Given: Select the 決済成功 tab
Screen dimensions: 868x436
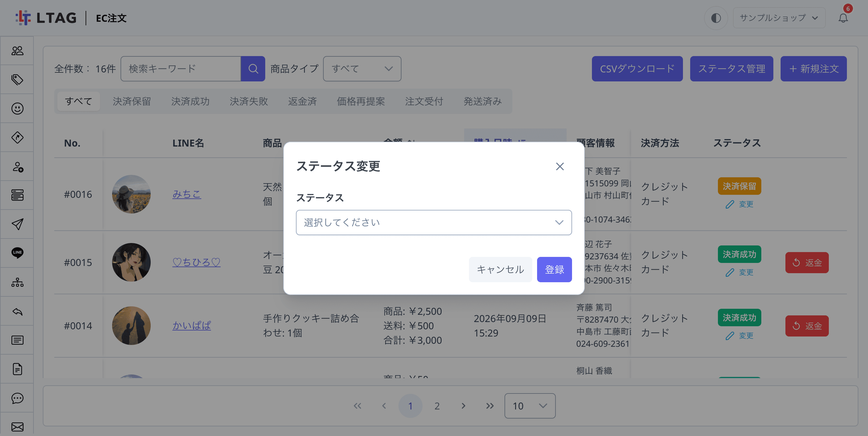Looking at the screenshot, I should (190, 101).
